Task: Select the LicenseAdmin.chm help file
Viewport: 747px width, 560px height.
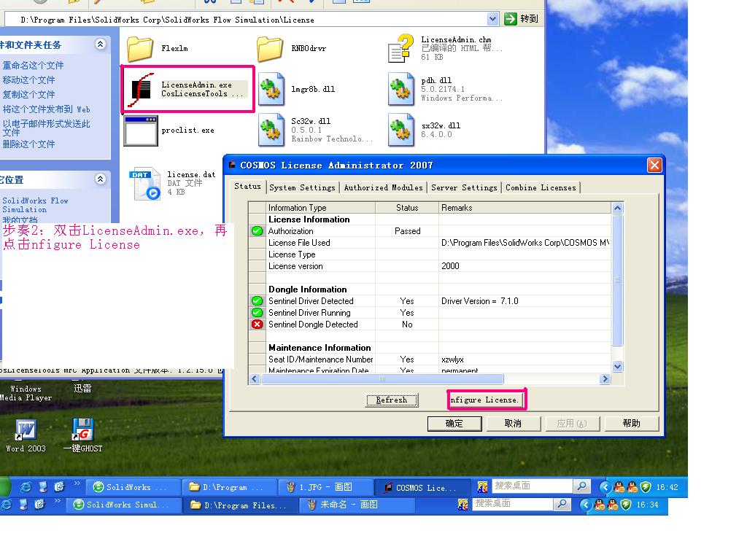Action: (x=400, y=48)
